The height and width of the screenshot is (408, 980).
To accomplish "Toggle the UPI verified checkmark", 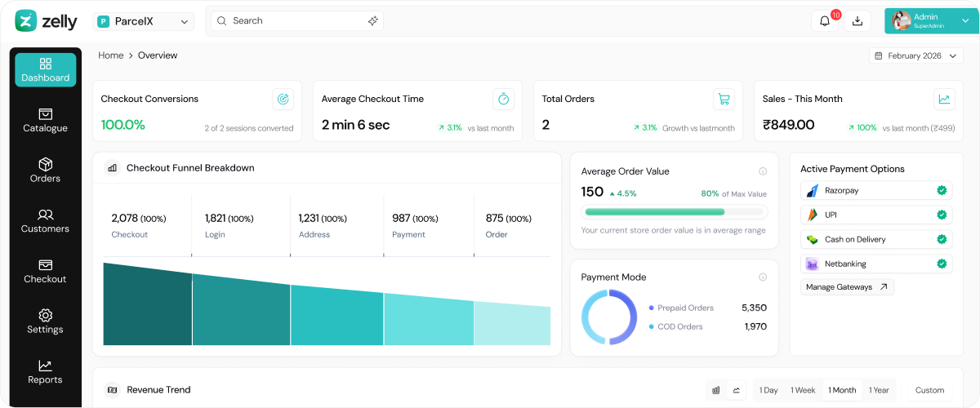I will click(x=942, y=215).
